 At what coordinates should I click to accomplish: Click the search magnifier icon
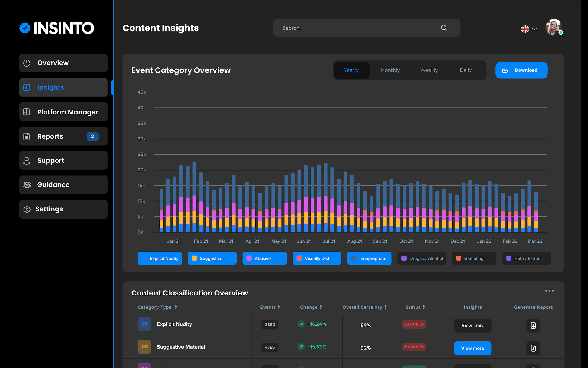444,28
